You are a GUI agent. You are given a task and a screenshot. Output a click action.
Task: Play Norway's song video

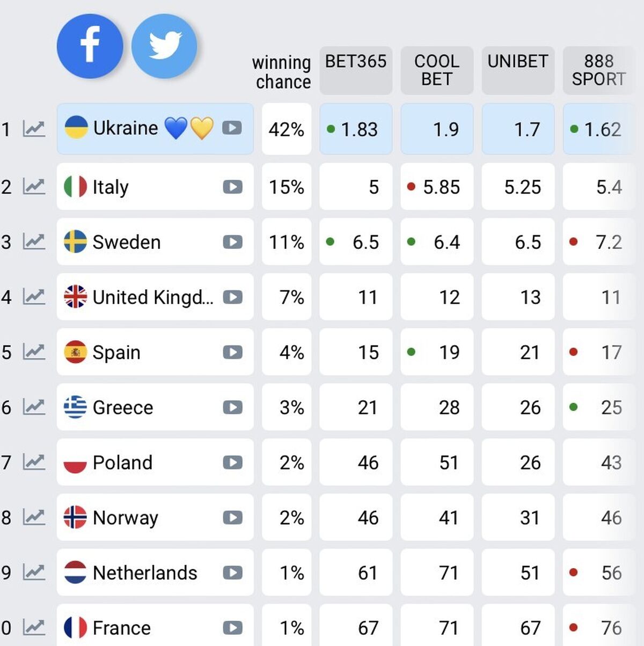click(232, 517)
